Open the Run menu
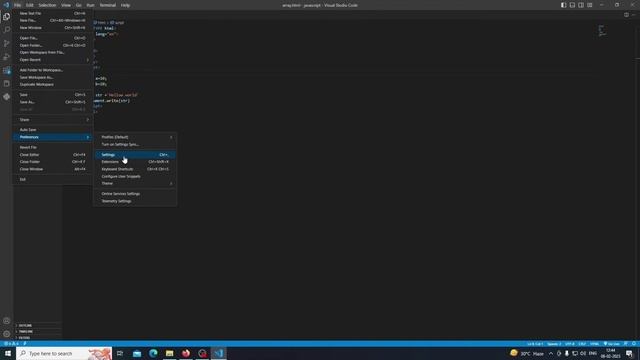 tap(90, 5)
